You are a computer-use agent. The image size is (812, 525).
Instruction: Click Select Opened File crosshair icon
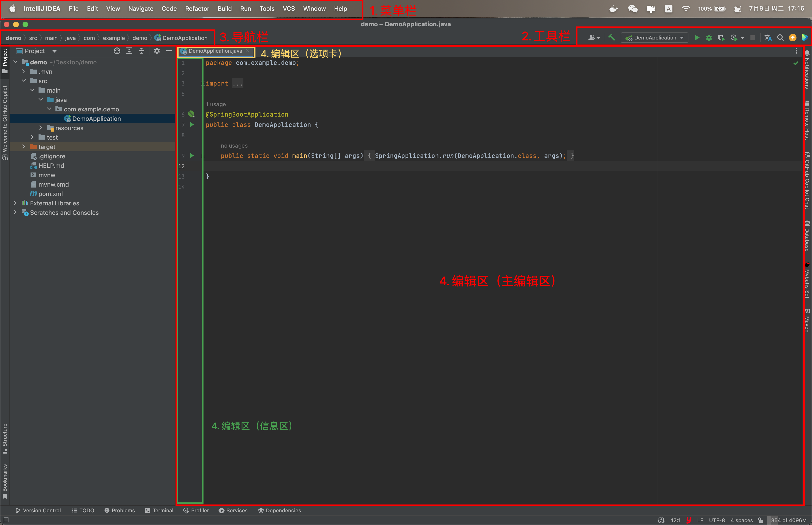pyautogui.click(x=117, y=51)
